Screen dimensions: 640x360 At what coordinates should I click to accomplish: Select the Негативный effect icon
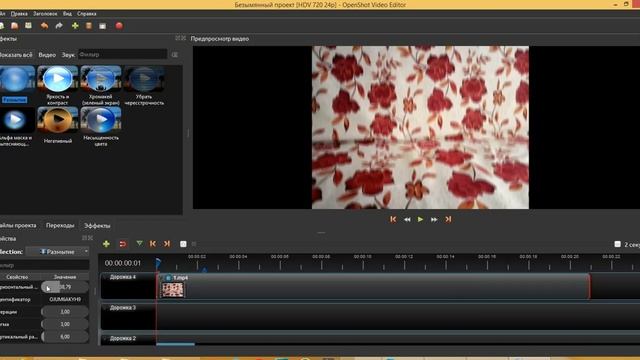click(57, 120)
